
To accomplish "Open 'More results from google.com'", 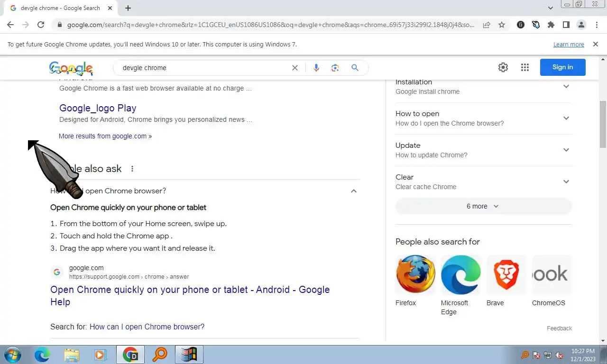I will coord(105,136).
